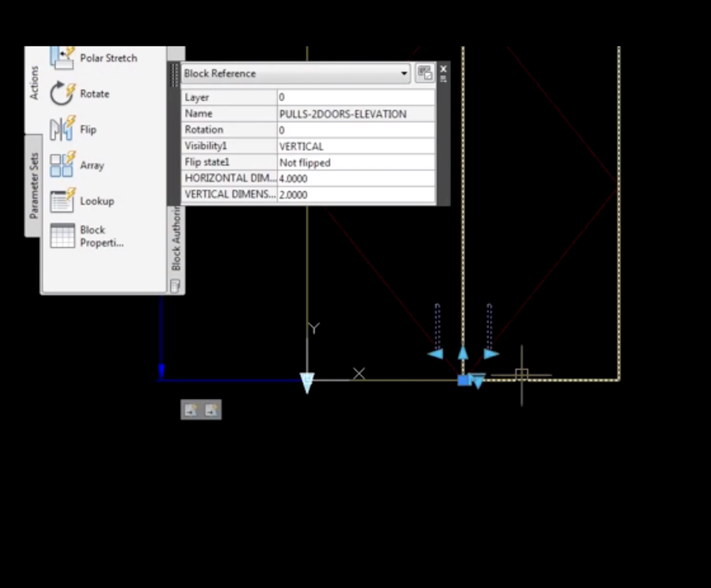Click the blue upward arrow grip
711x588 pixels.
[x=463, y=354]
